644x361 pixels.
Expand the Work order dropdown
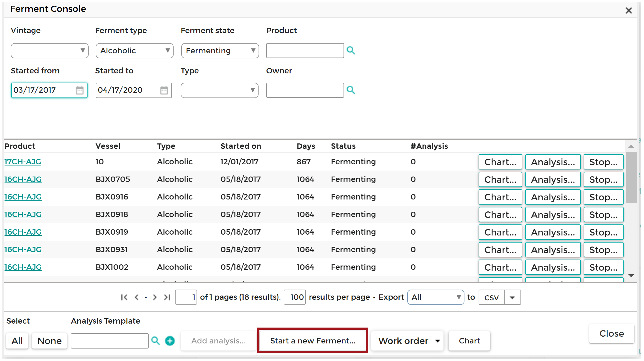[407, 341]
